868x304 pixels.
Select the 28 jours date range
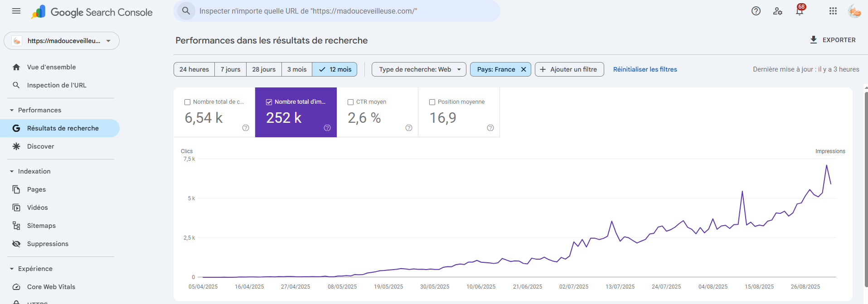[264, 69]
